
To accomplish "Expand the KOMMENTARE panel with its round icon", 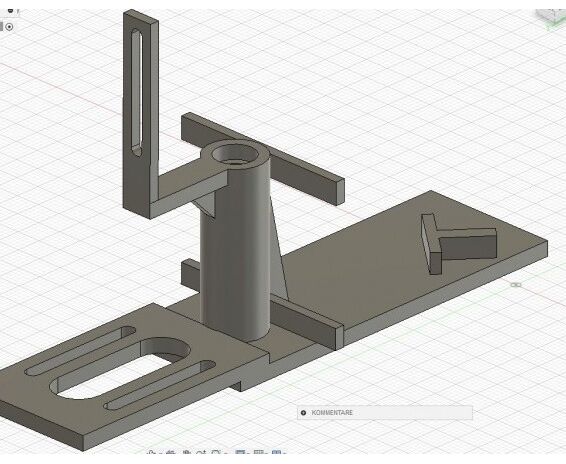I will (303, 413).
